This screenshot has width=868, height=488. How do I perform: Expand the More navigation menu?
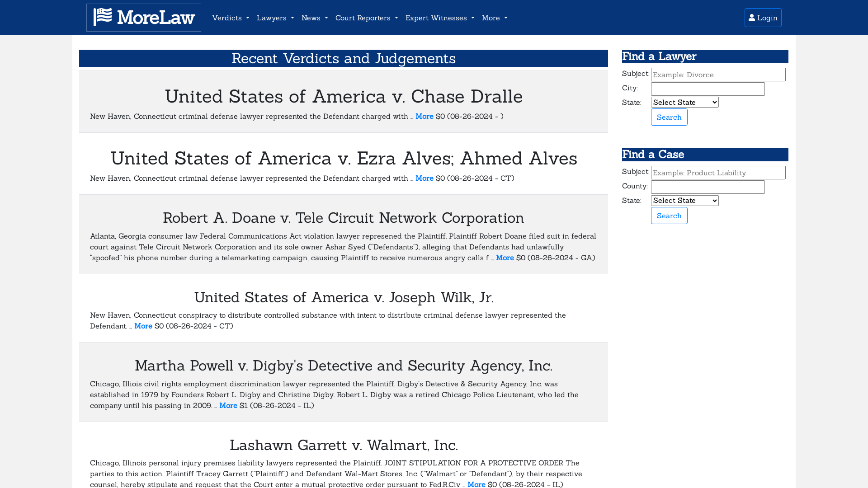click(495, 18)
